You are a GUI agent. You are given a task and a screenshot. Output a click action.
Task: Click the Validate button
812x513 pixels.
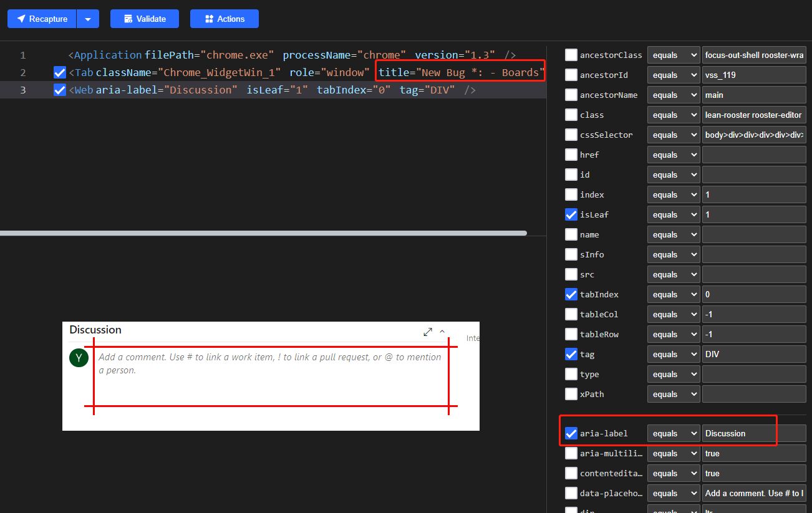[145, 19]
